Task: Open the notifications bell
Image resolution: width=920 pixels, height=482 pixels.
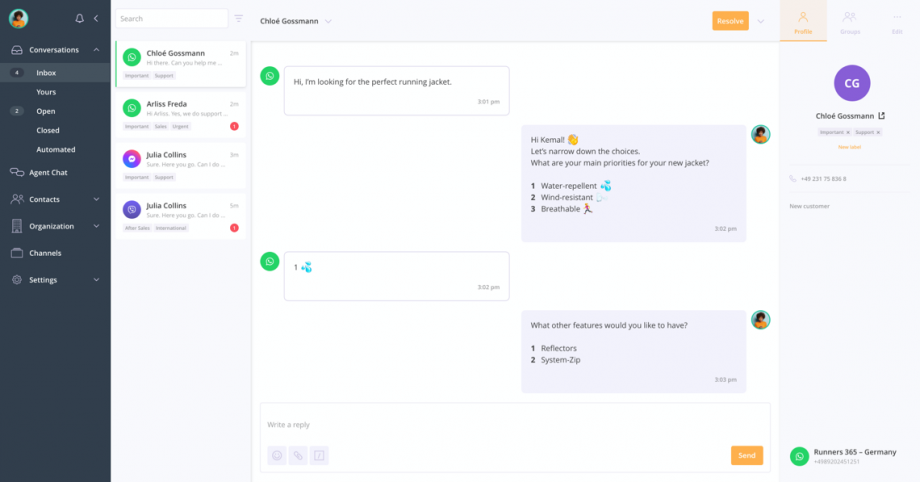Action: tap(79, 19)
